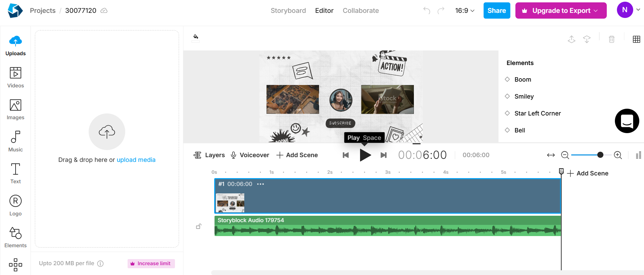Unlock the audio track
The height and width of the screenshot is (275, 644).
199,226
